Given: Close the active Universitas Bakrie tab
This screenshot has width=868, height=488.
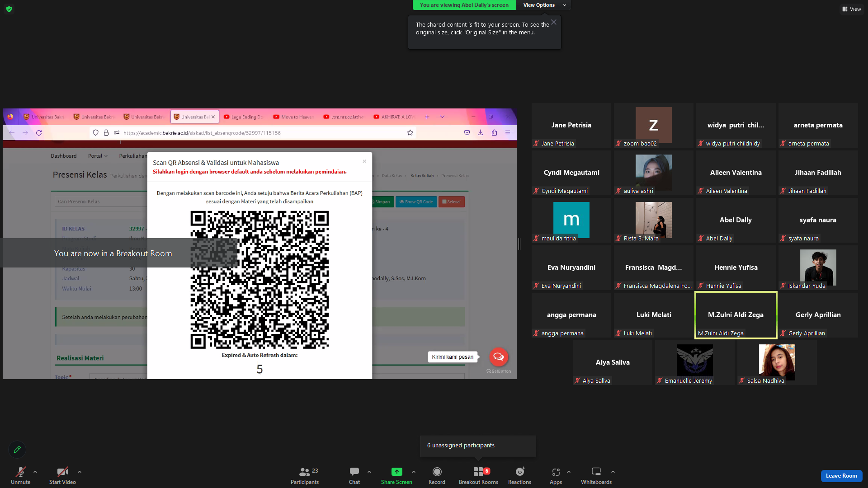Looking at the screenshot, I should pos(213,117).
